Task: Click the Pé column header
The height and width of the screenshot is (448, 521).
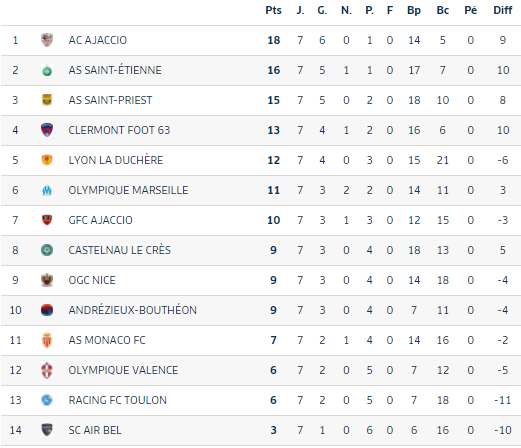Action: click(x=470, y=10)
